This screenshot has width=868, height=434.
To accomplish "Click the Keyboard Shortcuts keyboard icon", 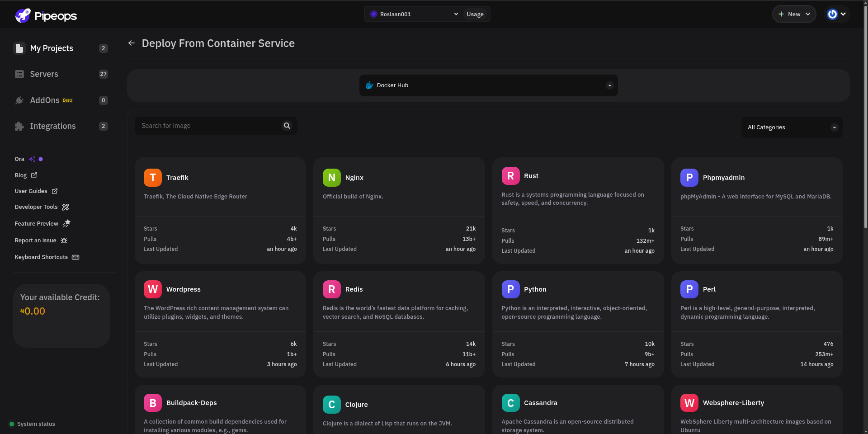I will (x=75, y=257).
